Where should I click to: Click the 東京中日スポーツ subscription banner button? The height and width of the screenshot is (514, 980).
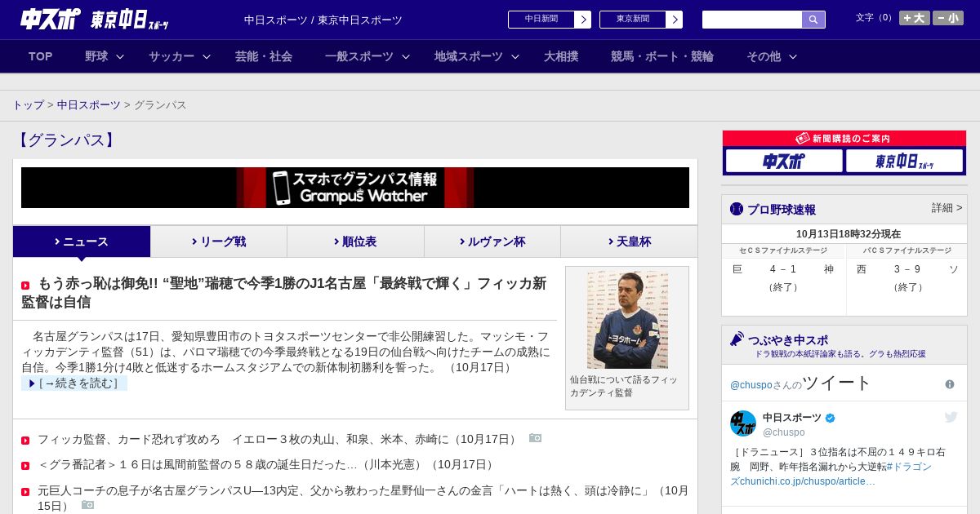pyautogui.click(x=904, y=161)
